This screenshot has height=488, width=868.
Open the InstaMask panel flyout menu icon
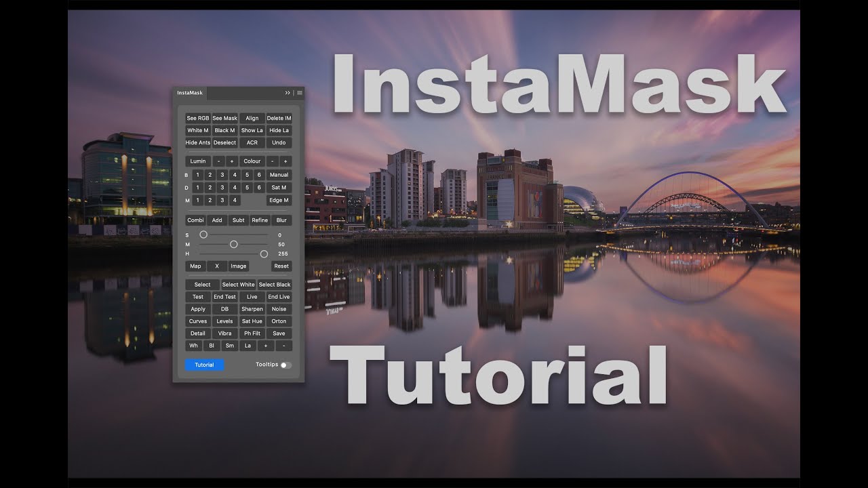tap(300, 93)
